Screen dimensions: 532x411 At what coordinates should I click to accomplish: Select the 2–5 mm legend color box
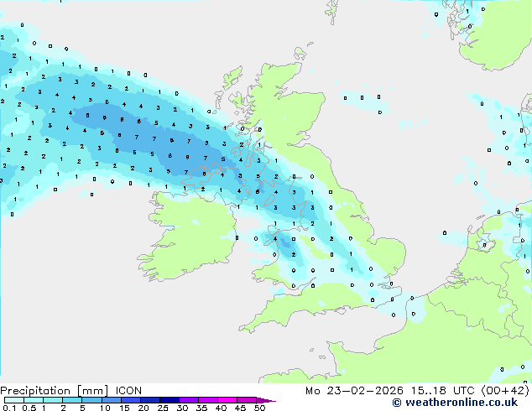tap(72, 400)
